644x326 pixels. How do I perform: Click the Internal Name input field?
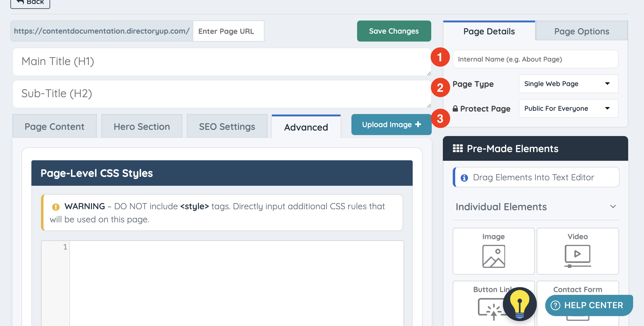point(535,59)
